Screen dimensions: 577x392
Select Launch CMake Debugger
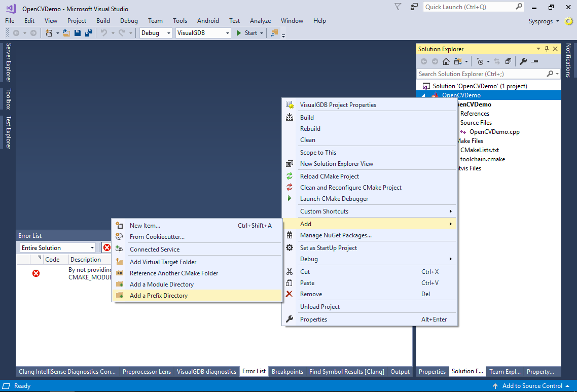[x=370, y=199]
